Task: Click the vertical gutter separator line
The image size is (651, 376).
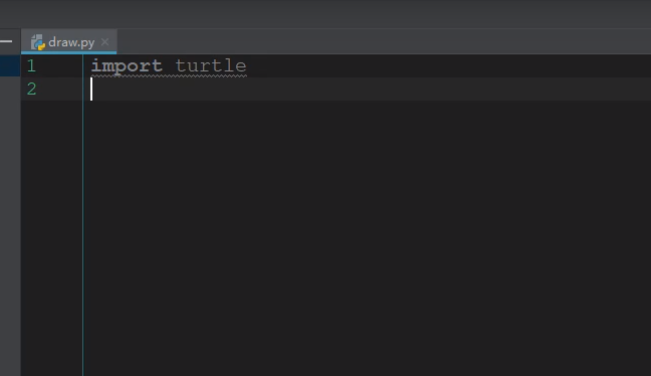Action: (x=83, y=215)
